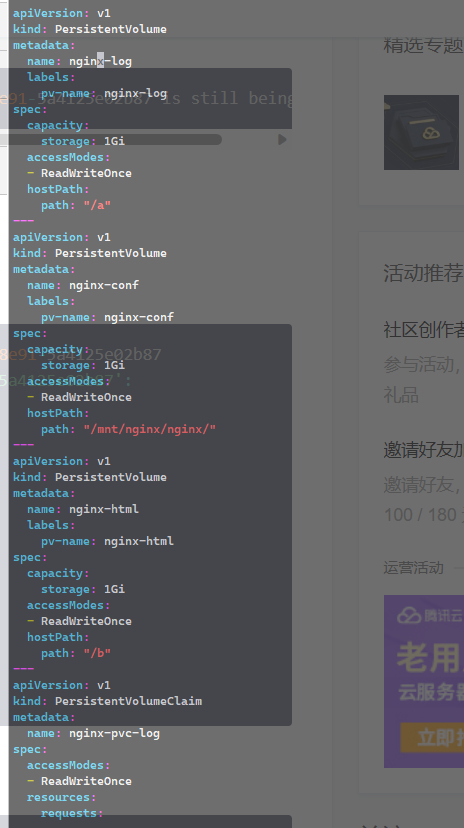Click the line 'name: nginx-html'
464x828 pixels.
(x=83, y=509)
